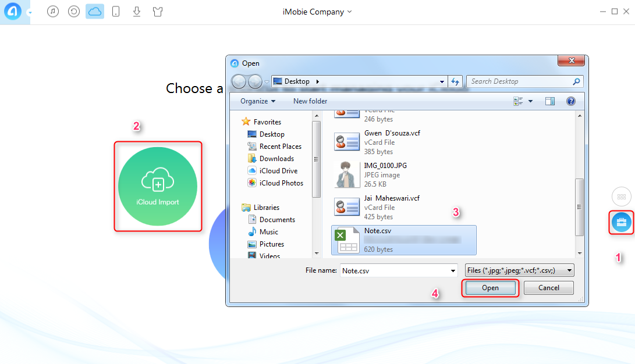The height and width of the screenshot is (364, 635).
Task: Click the grid category view icon
Action: [x=622, y=197]
